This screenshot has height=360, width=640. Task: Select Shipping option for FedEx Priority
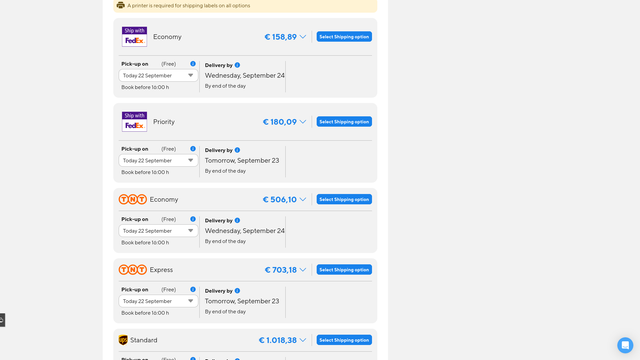(344, 122)
